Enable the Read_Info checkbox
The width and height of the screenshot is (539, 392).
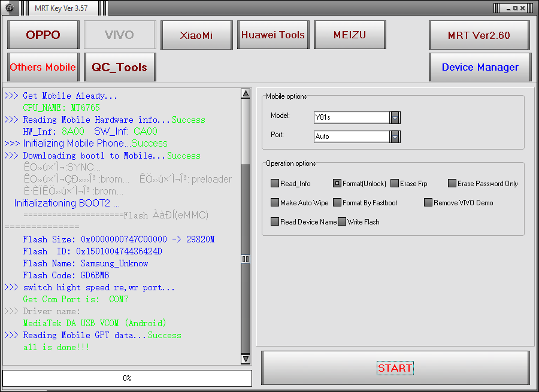pyautogui.click(x=275, y=184)
